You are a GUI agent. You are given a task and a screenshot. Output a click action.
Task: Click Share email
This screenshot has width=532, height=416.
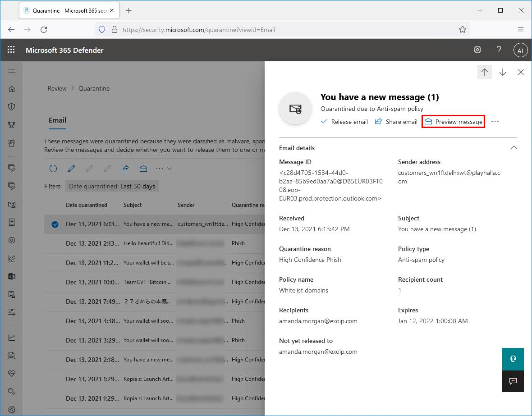pyautogui.click(x=396, y=122)
